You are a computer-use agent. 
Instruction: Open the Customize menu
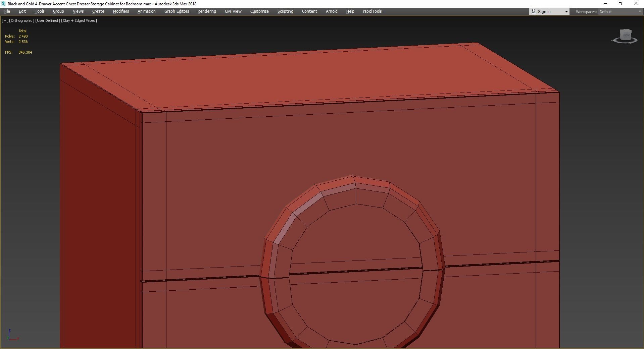pos(259,11)
